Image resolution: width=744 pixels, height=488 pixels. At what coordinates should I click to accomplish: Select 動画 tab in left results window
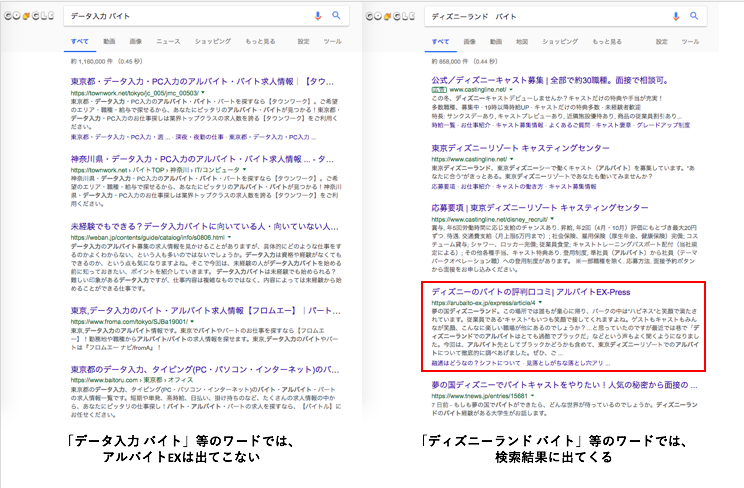(109, 41)
